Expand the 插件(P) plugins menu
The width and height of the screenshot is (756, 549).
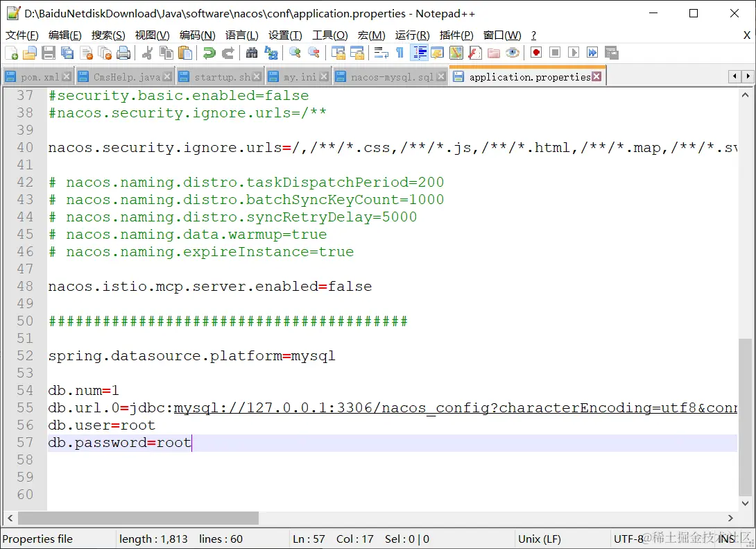click(456, 35)
